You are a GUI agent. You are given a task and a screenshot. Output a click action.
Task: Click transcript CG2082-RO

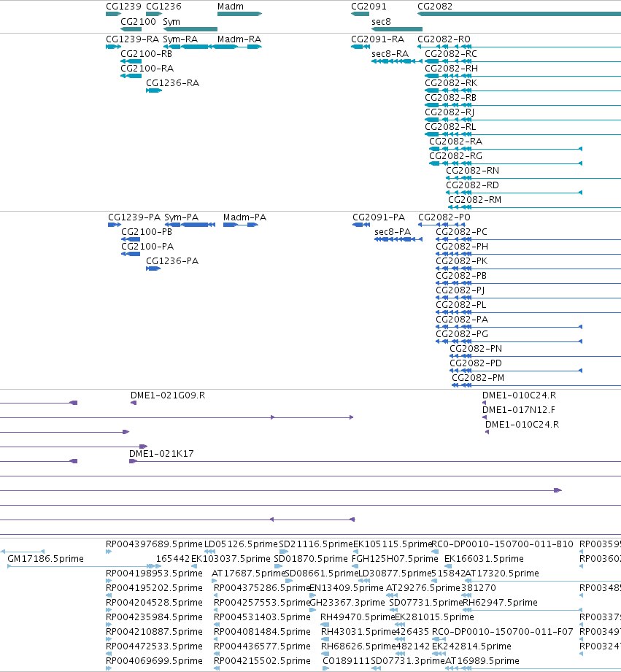point(444,39)
